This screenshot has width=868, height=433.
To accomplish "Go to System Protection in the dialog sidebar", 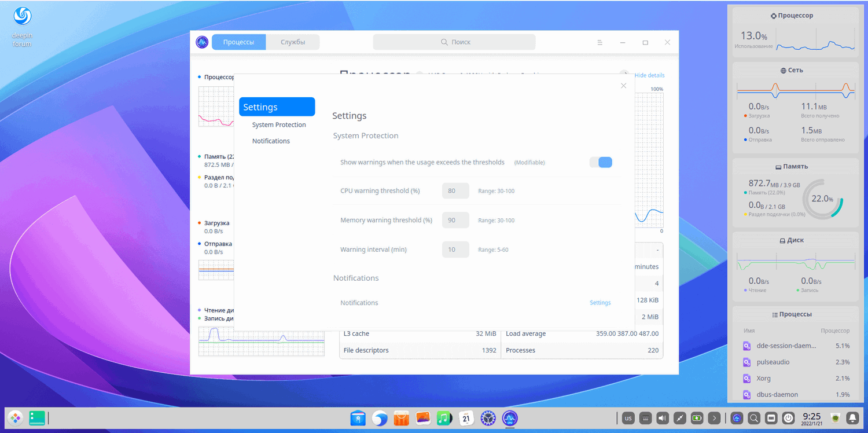I will [279, 125].
